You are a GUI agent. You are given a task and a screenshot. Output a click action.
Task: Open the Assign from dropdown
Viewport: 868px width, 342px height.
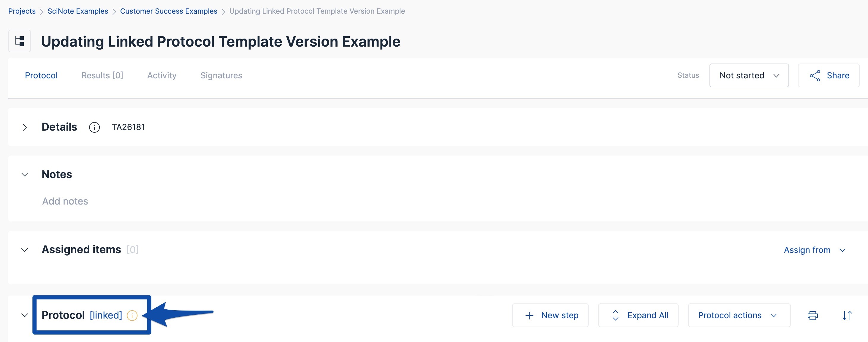(814, 250)
